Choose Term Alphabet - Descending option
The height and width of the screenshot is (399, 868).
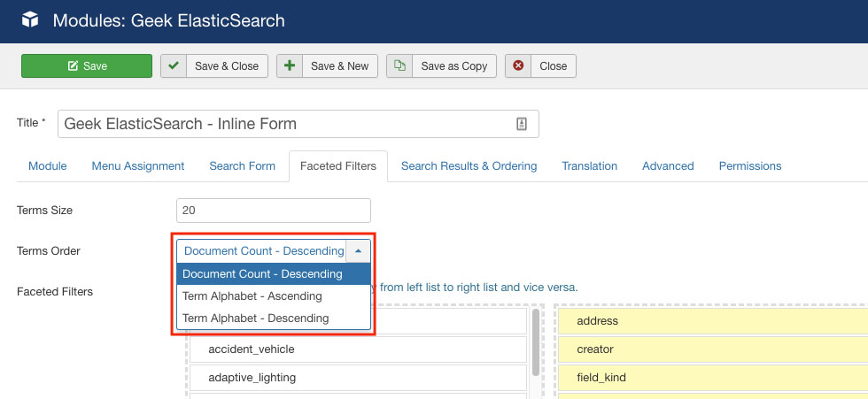pyautogui.click(x=274, y=318)
